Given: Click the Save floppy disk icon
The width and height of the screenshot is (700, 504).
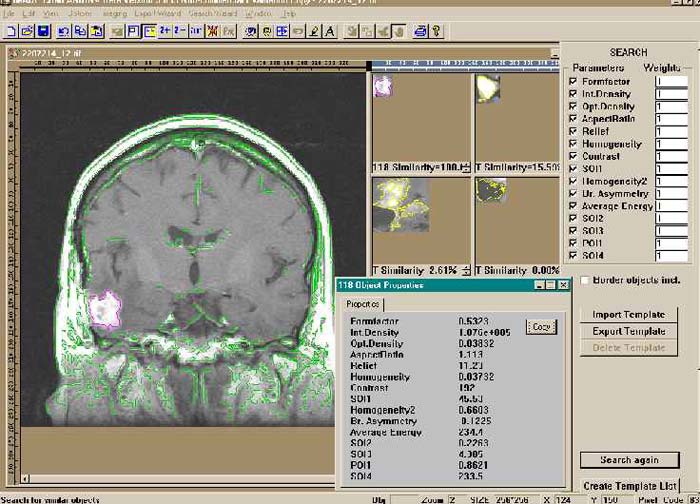Looking at the screenshot, I should pyautogui.click(x=43, y=31).
